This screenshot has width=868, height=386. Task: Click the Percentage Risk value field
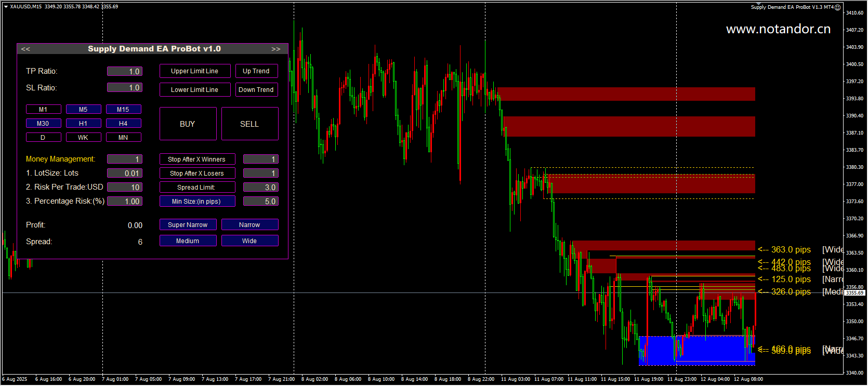125,202
